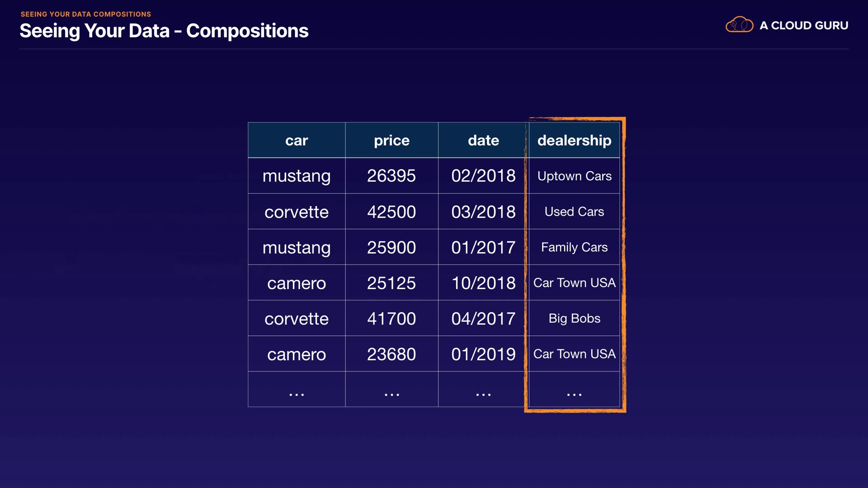Click the orange SEEING YOUR DATA COMPOSITIONS subtitle

point(86,14)
